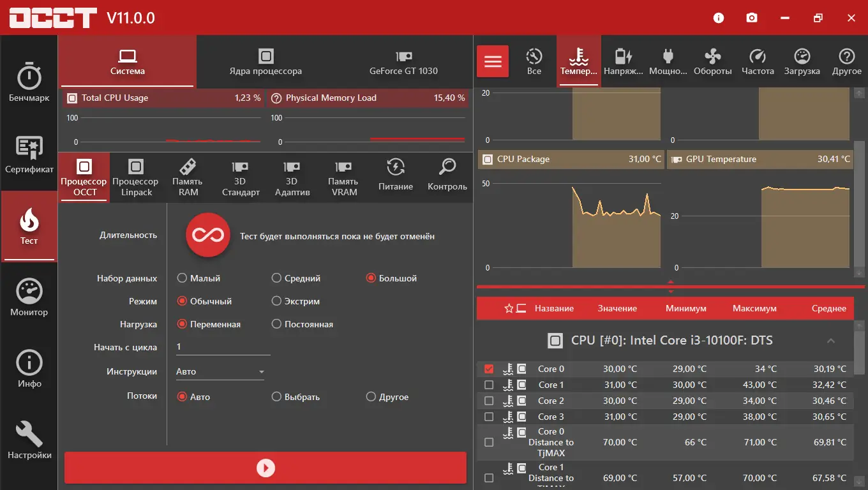Select the Память RAM test
Image resolution: width=868 pixels, height=490 pixels.
(188, 176)
